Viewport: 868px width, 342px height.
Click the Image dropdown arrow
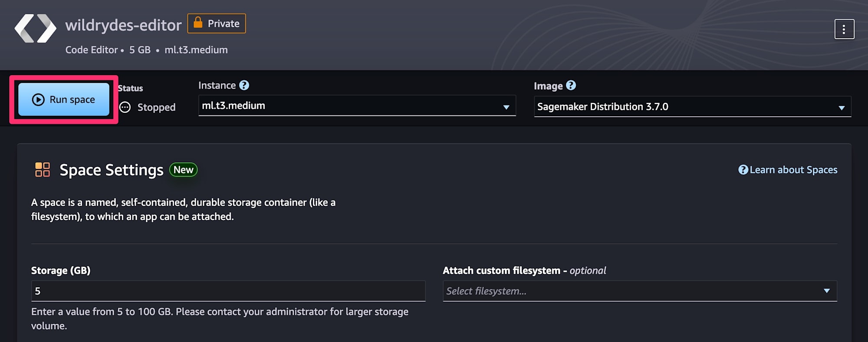coord(842,108)
